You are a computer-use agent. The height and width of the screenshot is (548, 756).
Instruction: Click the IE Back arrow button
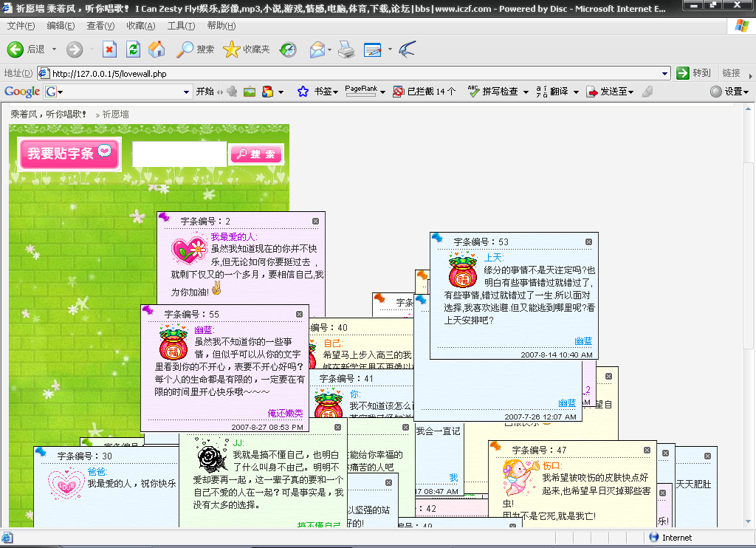(16, 49)
